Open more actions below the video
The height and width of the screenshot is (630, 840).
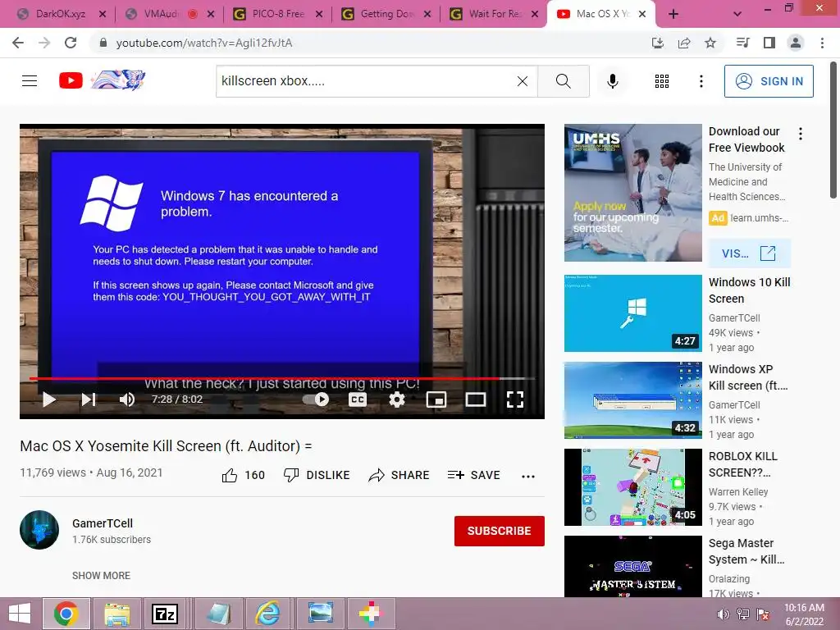click(x=528, y=477)
